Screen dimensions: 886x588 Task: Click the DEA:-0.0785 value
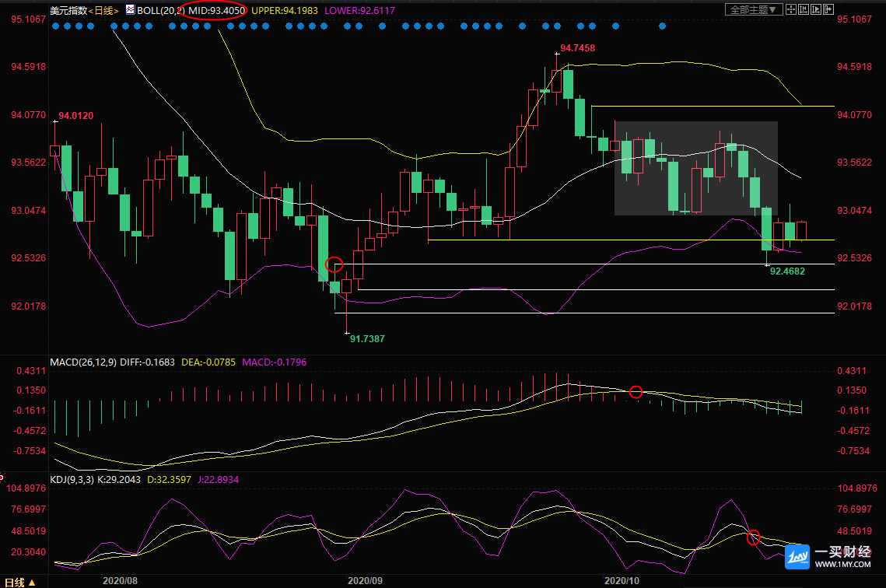point(208,362)
